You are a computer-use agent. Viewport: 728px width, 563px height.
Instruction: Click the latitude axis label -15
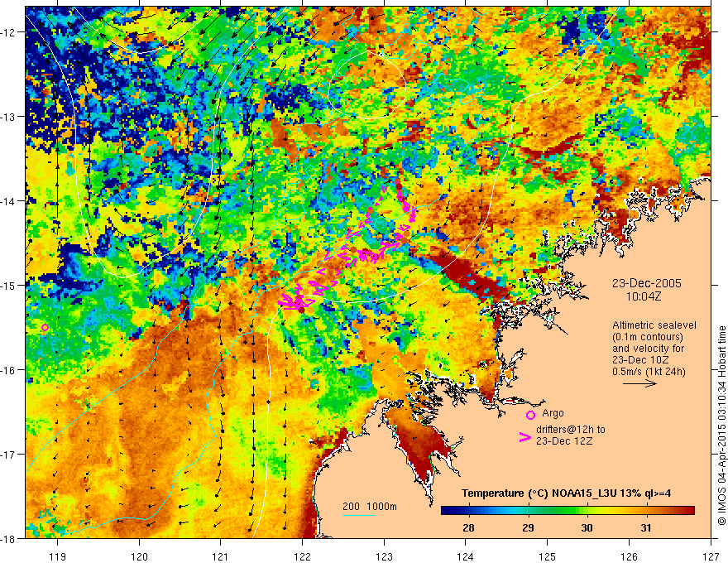pos(8,285)
